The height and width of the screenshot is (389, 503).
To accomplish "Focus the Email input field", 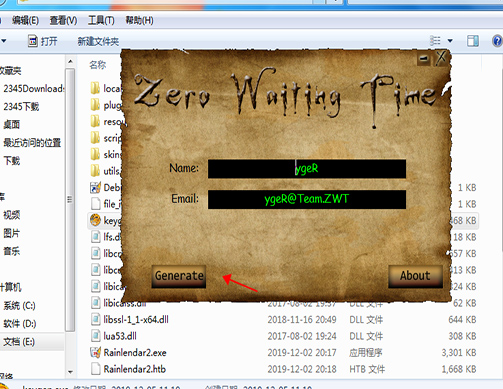I will 307,199.
